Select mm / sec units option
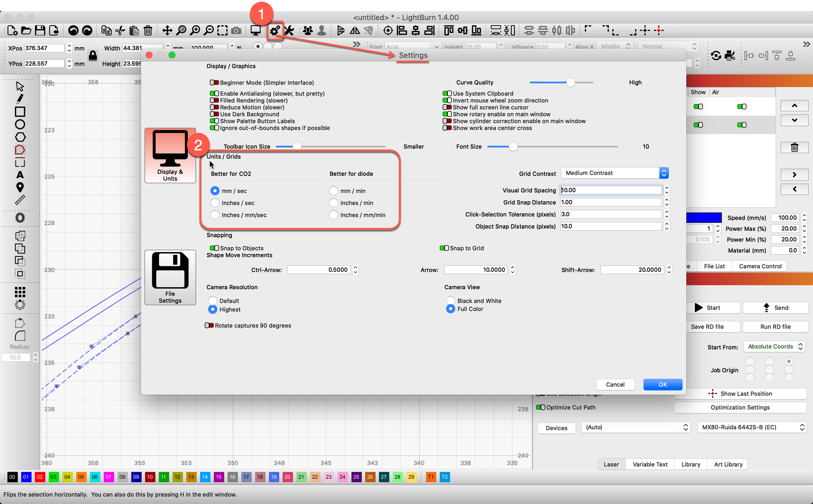 [x=215, y=190]
